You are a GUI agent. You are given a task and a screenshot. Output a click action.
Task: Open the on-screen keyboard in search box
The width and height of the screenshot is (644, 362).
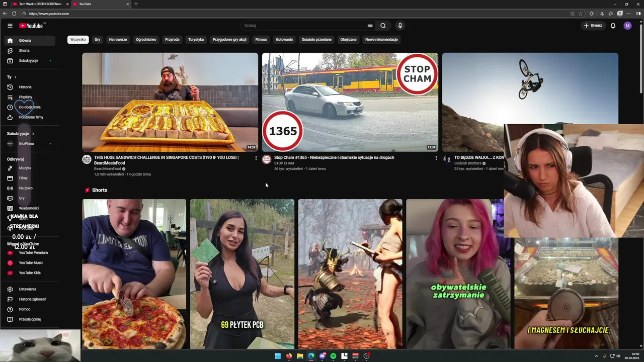[x=370, y=26]
